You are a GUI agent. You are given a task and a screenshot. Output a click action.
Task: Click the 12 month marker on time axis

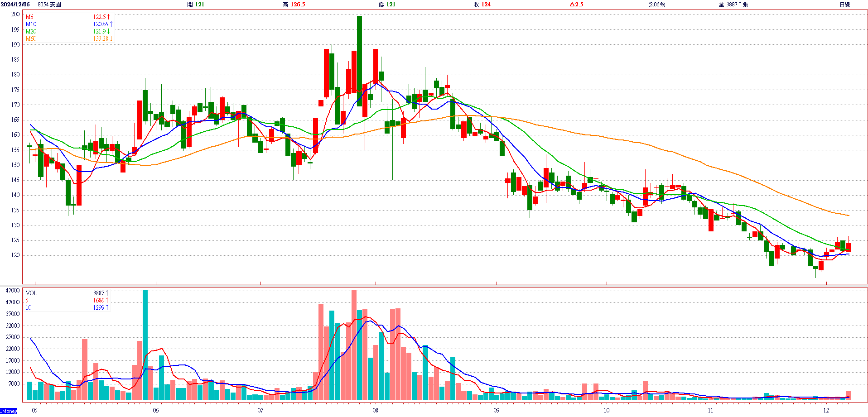[826, 410]
